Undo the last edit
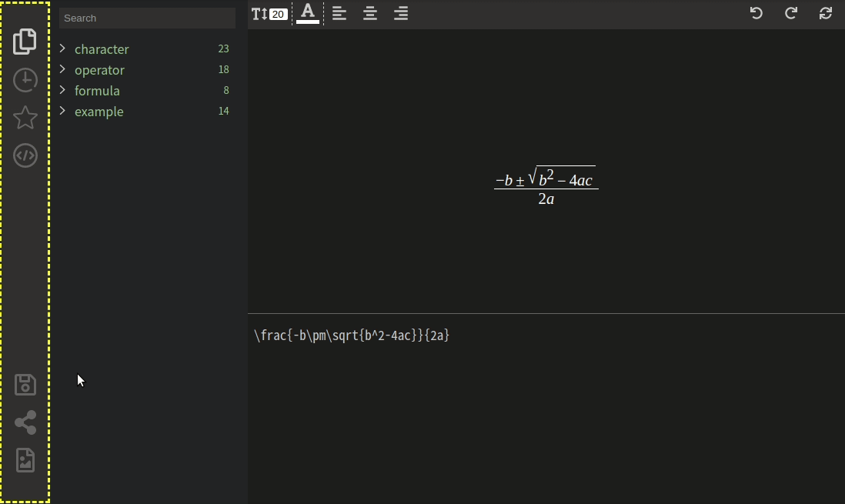Viewport: 845px width, 504px height. point(756,13)
